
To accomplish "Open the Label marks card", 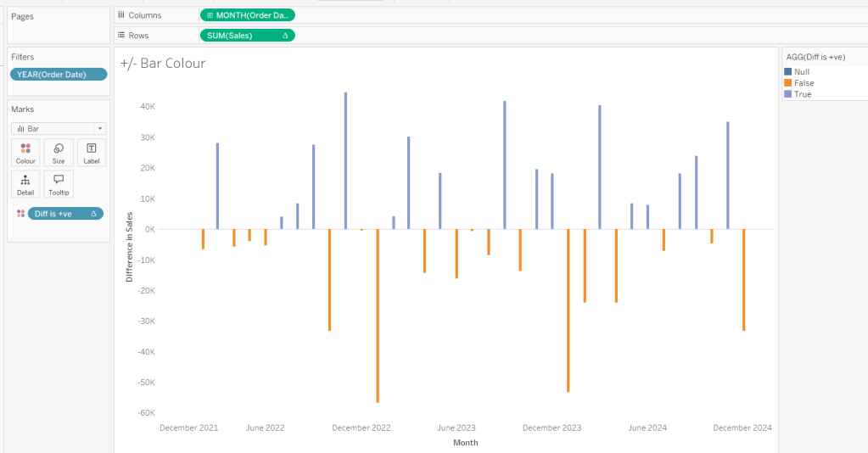I will [92, 153].
